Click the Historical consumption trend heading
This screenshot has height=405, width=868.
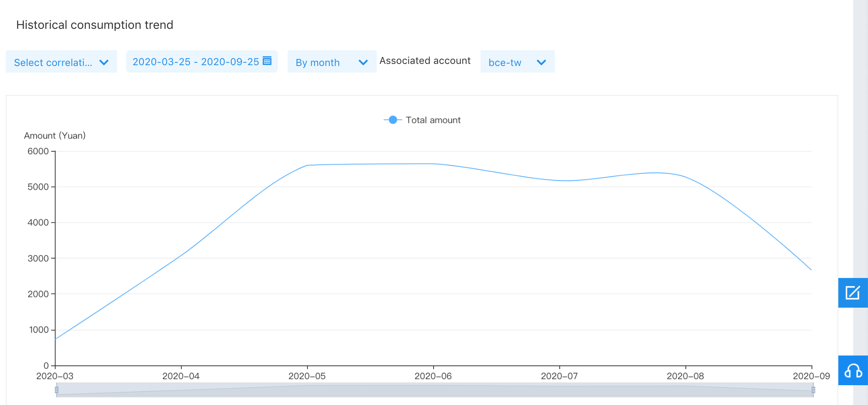tap(95, 25)
